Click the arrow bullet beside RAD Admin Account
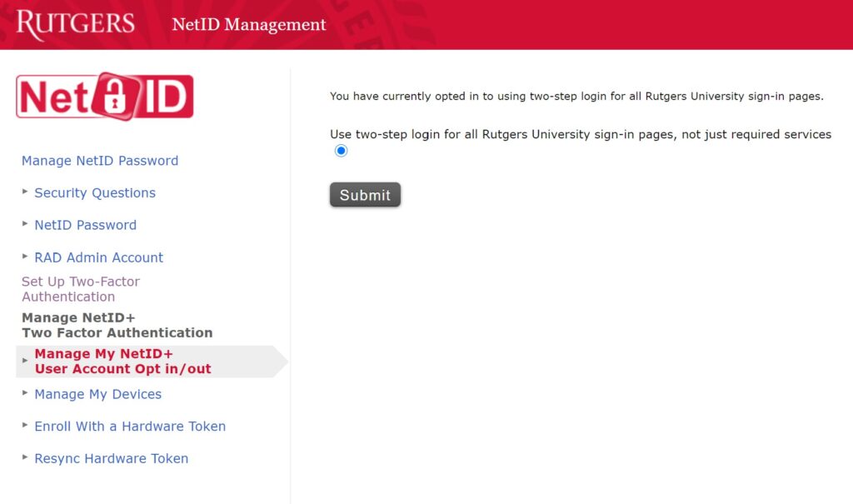The image size is (853, 504). tap(25, 257)
